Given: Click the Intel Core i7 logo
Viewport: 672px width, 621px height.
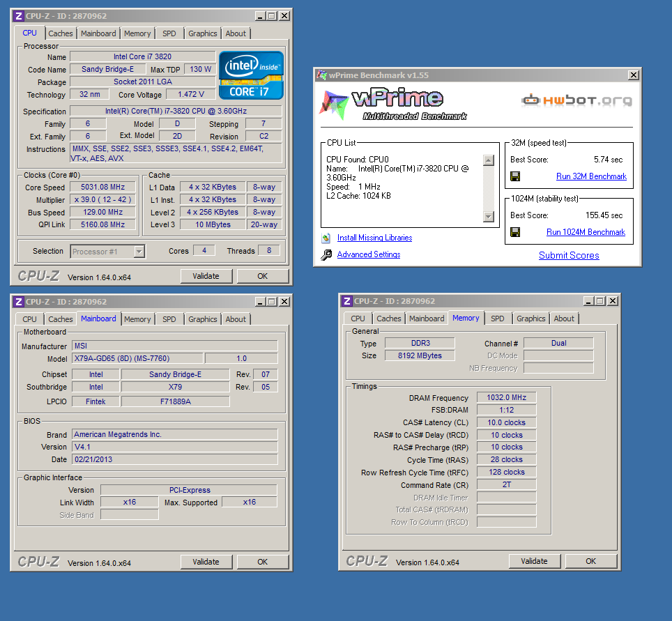Looking at the screenshot, I should click(x=251, y=75).
